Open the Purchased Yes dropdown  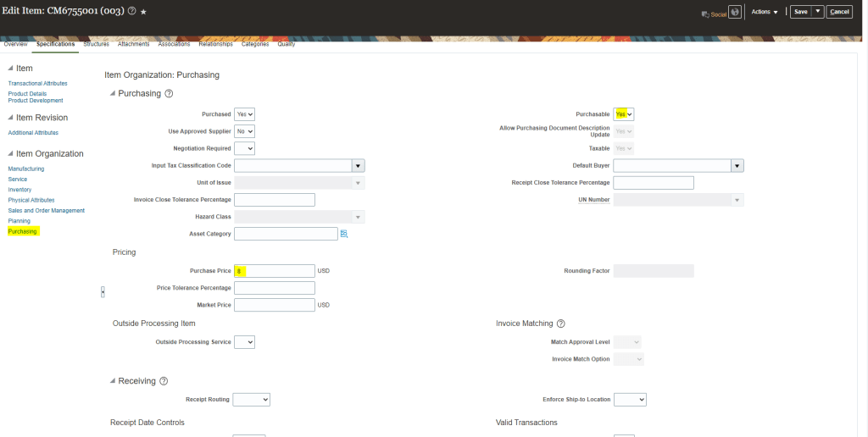244,113
